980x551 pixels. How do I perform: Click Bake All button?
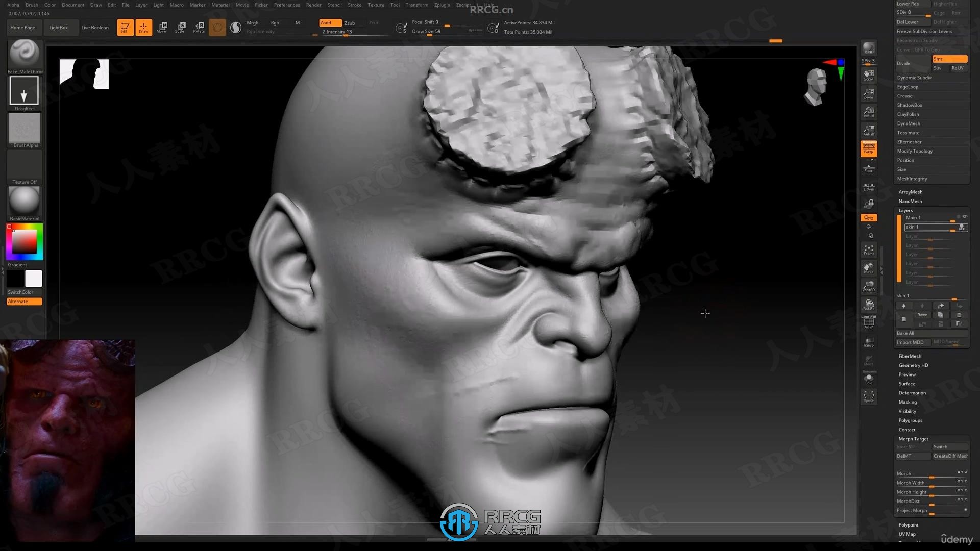(x=931, y=333)
